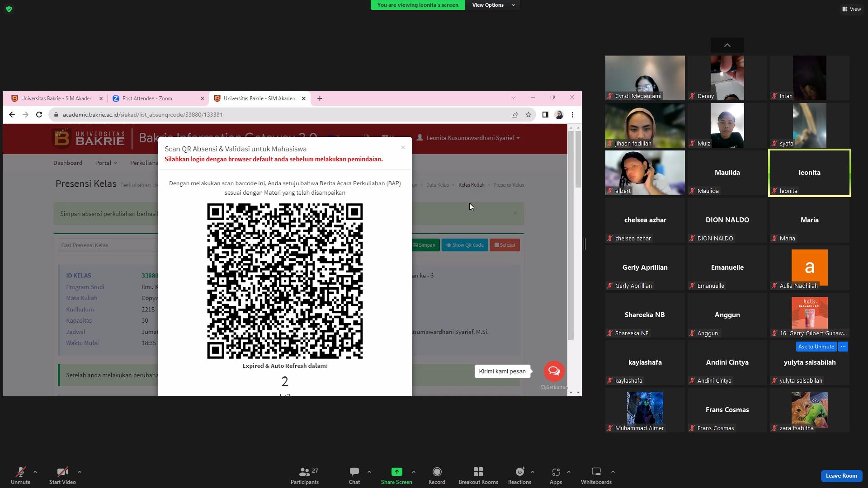Image resolution: width=868 pixels, height=488 pixels.
Task: Click the Simpan button
Action: (x=425, y=245)
